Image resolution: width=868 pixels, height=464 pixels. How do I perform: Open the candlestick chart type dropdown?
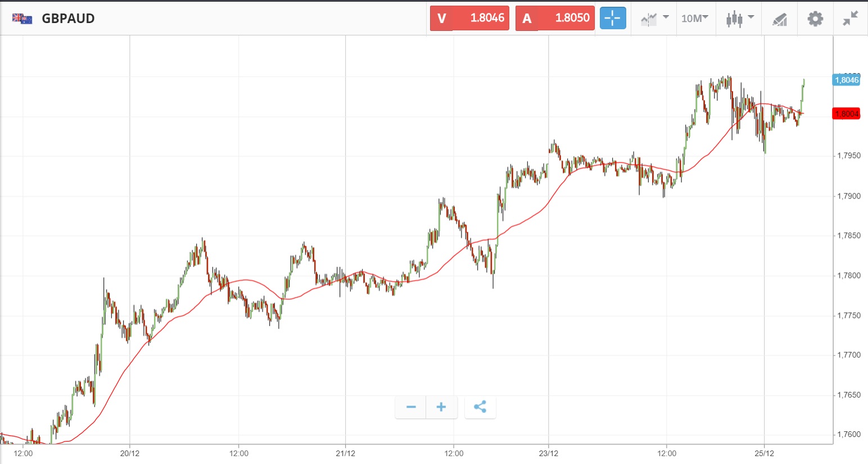tap(739, 19)
